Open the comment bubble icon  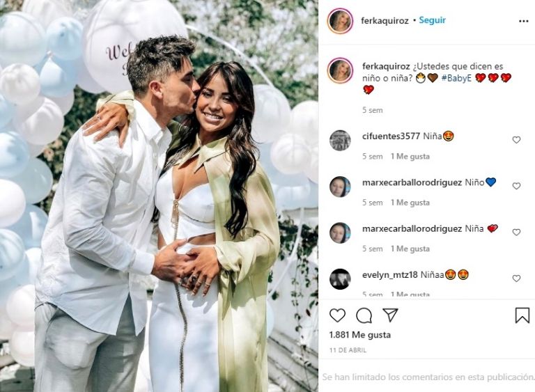click(364, 315)
